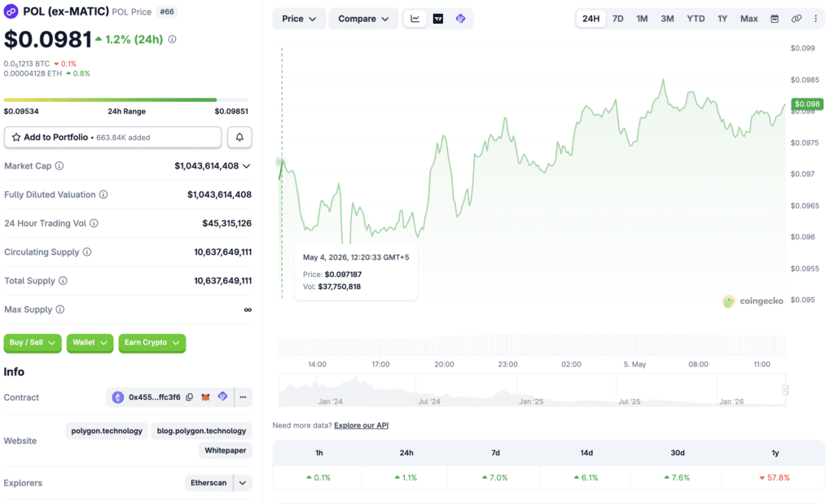Image resolution: width=834 pixels, height=504 pixels.
Task: Open Fully Diluted Valuation info icon
Action: [x=103, y=195]
